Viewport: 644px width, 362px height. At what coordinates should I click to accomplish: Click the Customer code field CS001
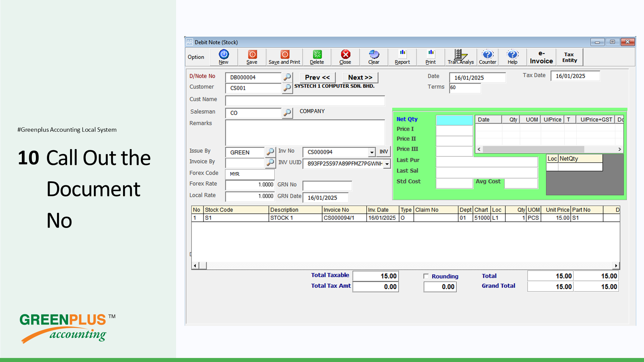point(253,88)
